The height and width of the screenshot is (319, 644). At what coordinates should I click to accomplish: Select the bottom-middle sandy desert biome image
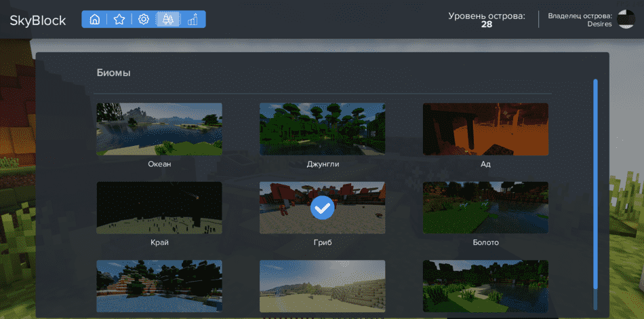pos(322,286)
